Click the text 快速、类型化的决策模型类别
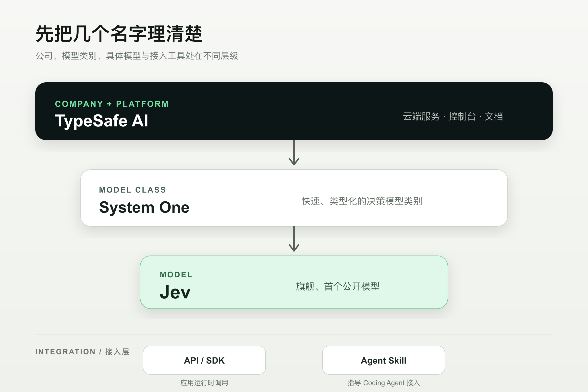The width and height of the screenshot is (588, 392). coord(362,201)
